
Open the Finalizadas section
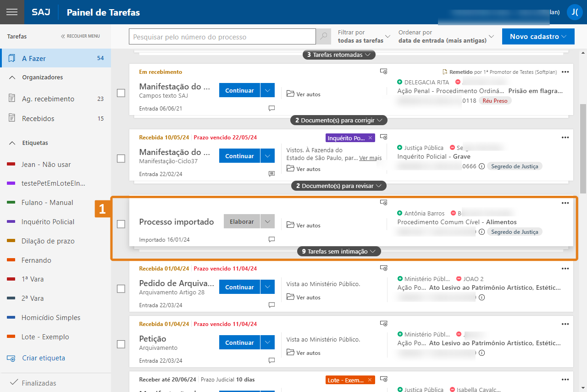coord(39,383)
